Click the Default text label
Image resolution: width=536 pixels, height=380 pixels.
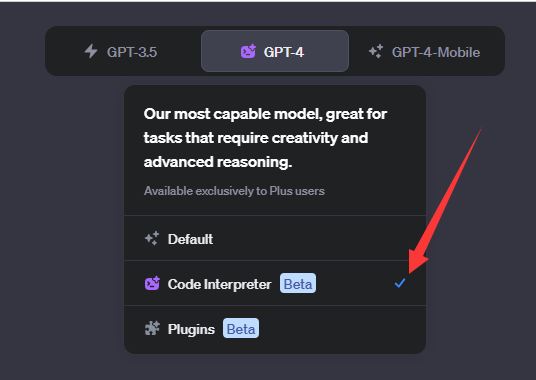(x=190, y=239)
